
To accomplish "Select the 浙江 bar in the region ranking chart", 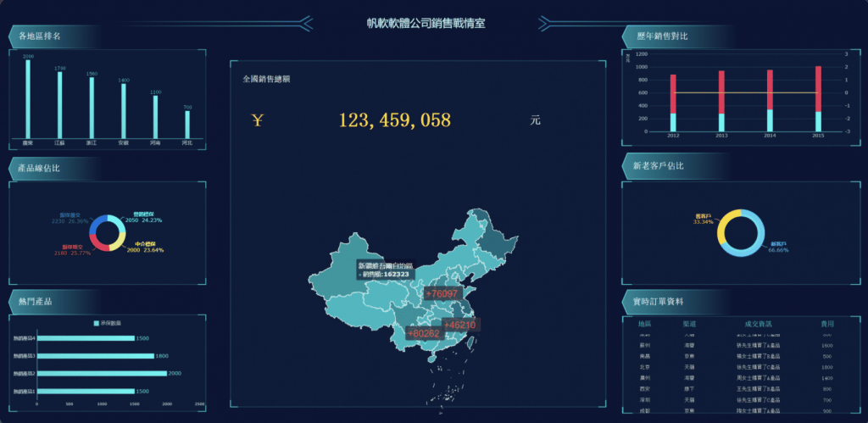I will pyautogui.click(x=92, y=108).
